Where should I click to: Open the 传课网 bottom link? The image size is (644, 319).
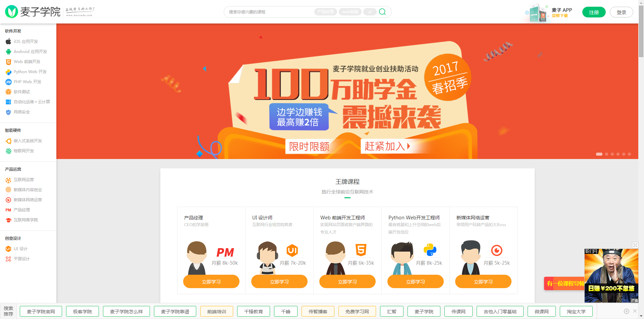tap(459, 311)
